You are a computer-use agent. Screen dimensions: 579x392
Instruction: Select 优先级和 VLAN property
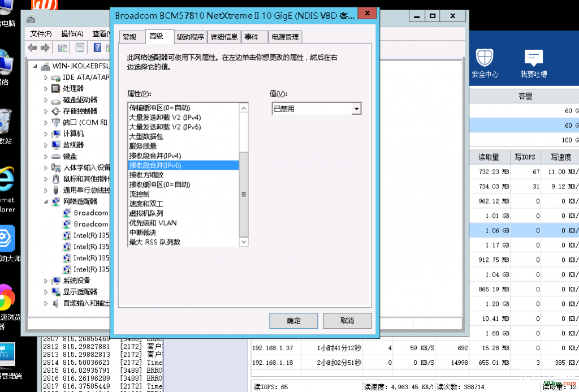(184, 223)
